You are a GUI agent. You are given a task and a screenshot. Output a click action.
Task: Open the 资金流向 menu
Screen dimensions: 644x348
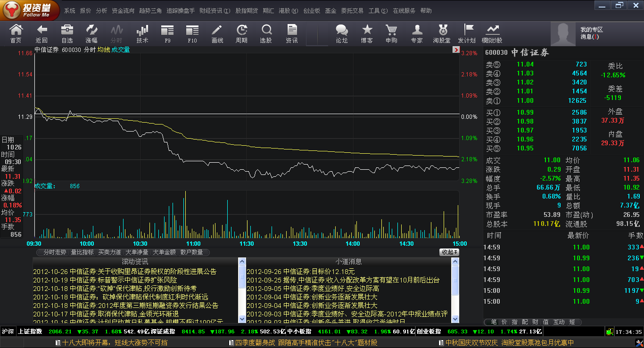click(x=123, y=11)
